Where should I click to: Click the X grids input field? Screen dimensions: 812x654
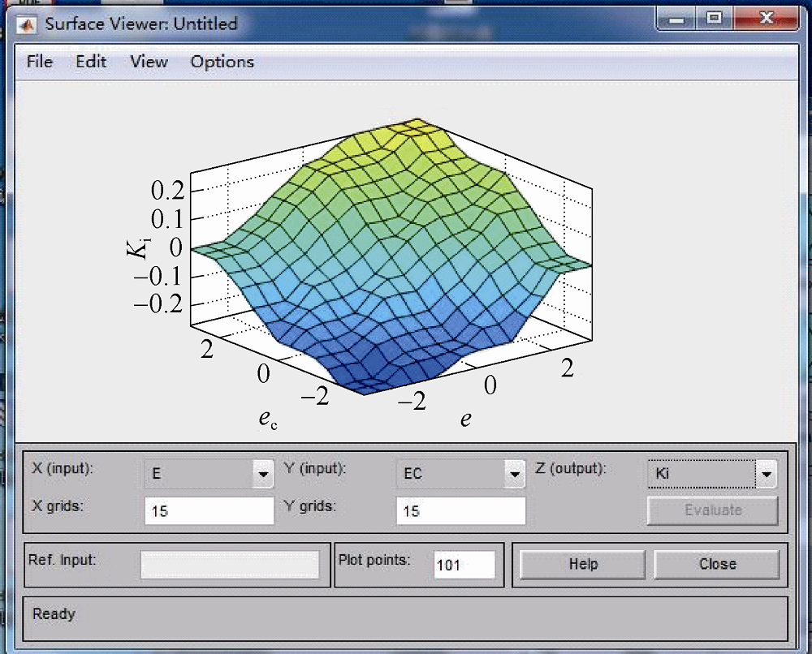coord(209,510)
